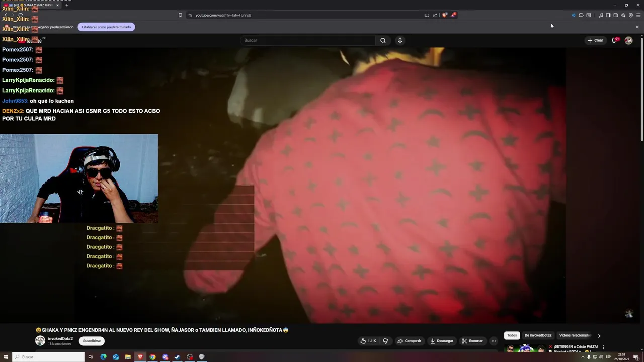644x362 pixels.
Task: Open Google Chrome from taskbar
Action: click(152, 357)
